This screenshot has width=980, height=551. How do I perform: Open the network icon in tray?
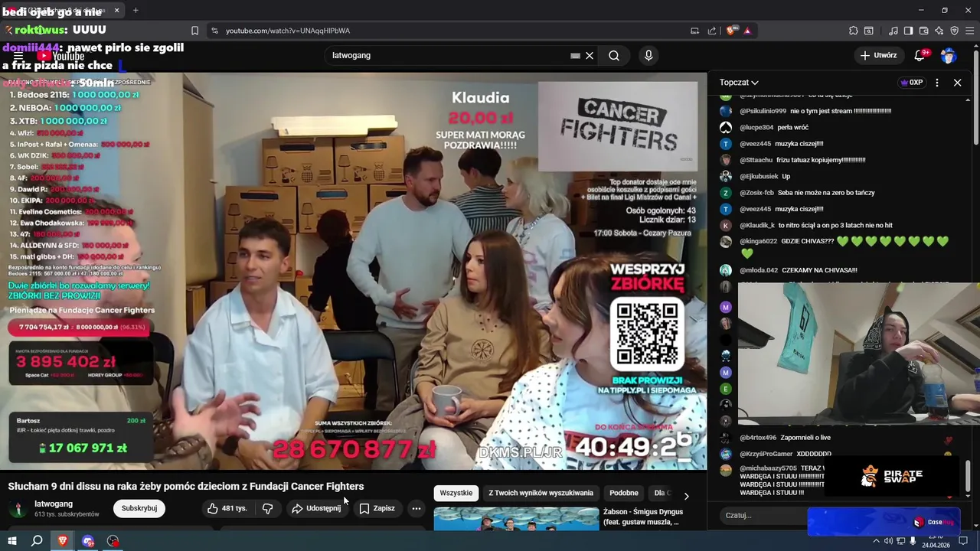point(900,541)
